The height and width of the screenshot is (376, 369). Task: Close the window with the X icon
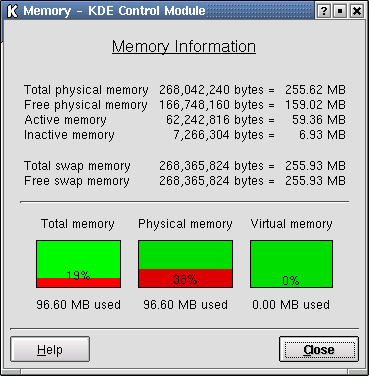(x=356, y=11)
